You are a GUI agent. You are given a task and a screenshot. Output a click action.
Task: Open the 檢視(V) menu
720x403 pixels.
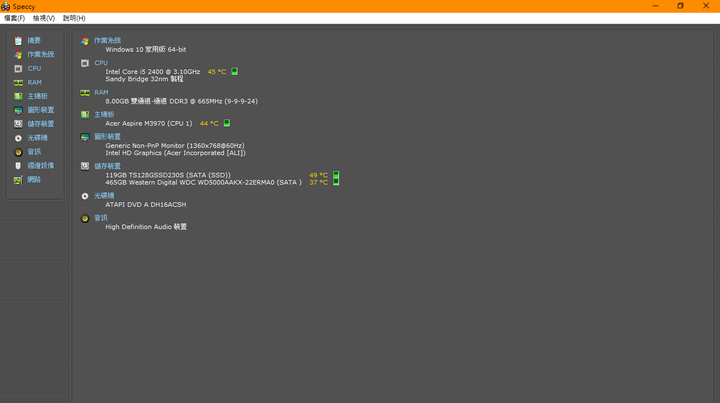coord(44,18)
